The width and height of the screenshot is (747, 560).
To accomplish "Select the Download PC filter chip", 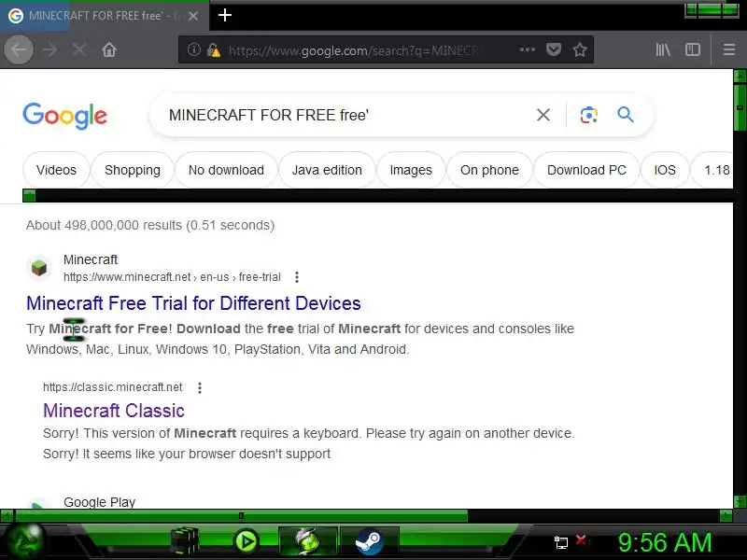I will click(586, 170).
